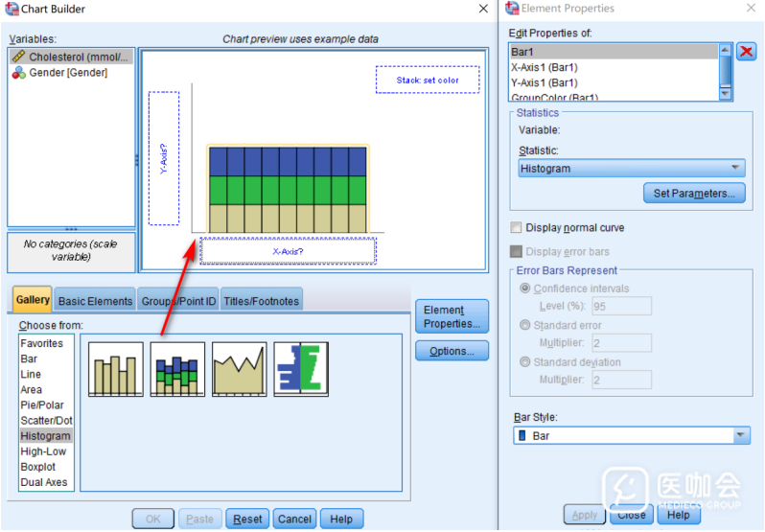Select Confidence intervals radio button

tap(524, 289)
